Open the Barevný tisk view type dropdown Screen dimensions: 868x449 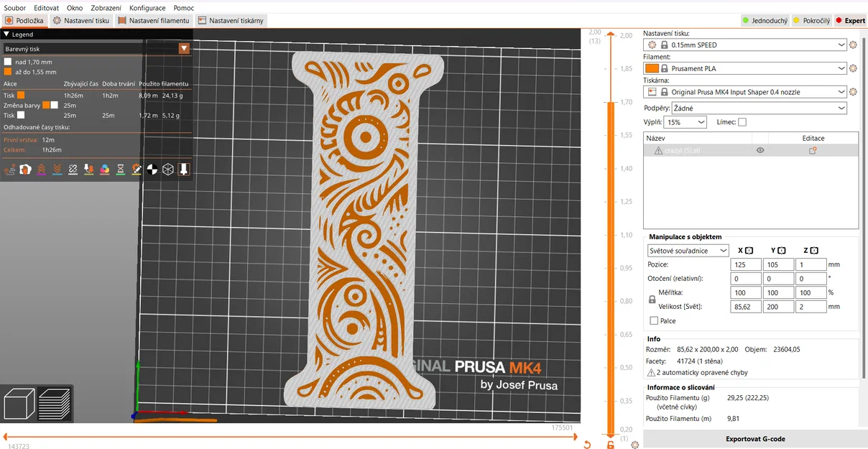(x=97, y=49)
